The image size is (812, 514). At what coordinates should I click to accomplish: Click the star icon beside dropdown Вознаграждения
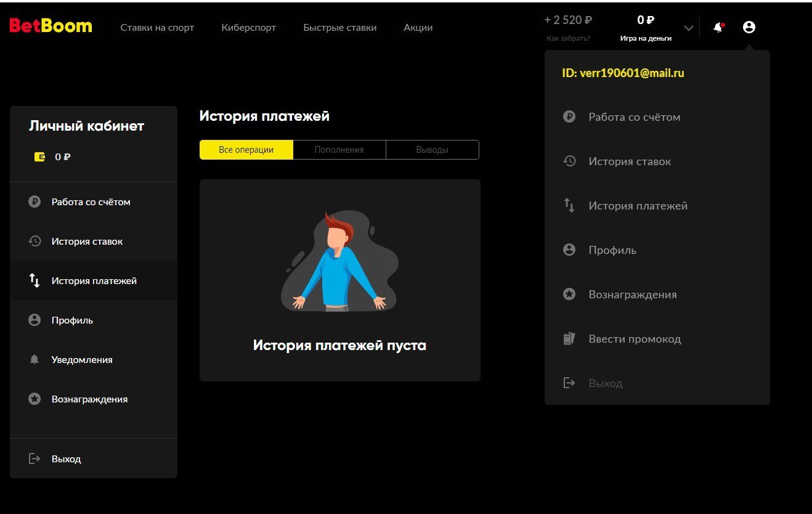pyautogui.click(x=569, y=295)
